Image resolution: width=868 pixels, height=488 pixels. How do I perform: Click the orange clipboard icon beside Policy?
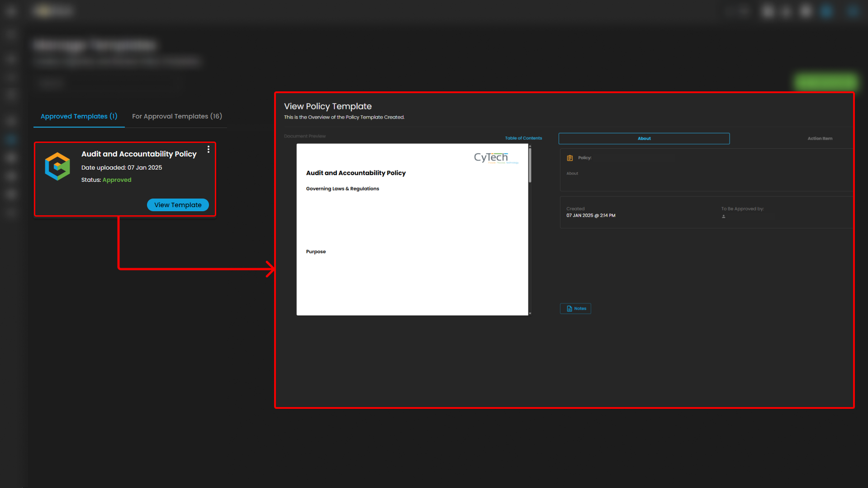569,158
